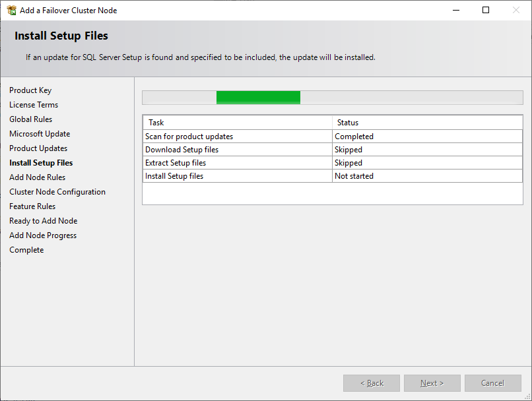Select the Microsoft Update step

coord(40,134)
